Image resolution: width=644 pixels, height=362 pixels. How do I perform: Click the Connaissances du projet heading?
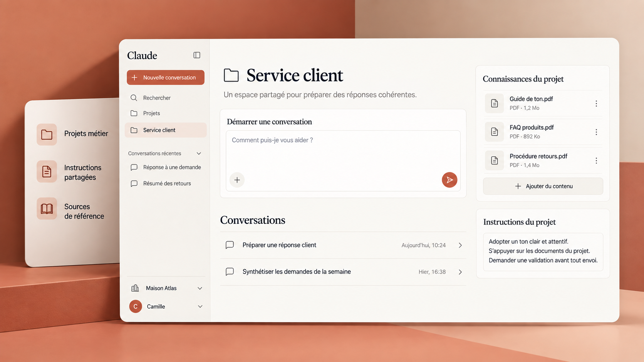(523, 79)
